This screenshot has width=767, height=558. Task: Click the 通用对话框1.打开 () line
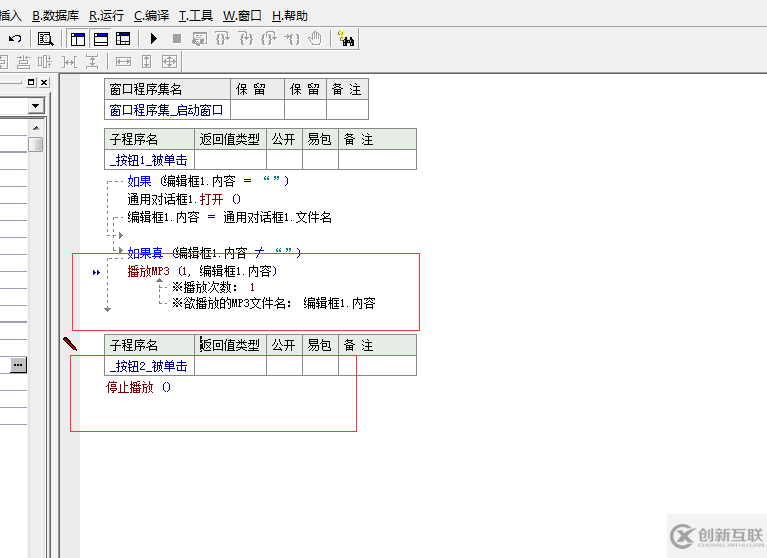click(x=184, y=200)
